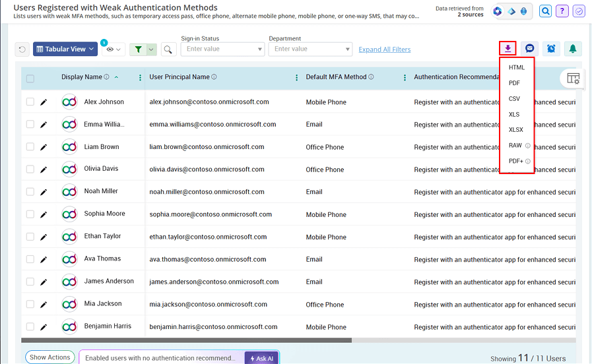Viewport: 592px width, 364px height.
Task: Open User Principal Name column options
Action: (x=296, y=77)
